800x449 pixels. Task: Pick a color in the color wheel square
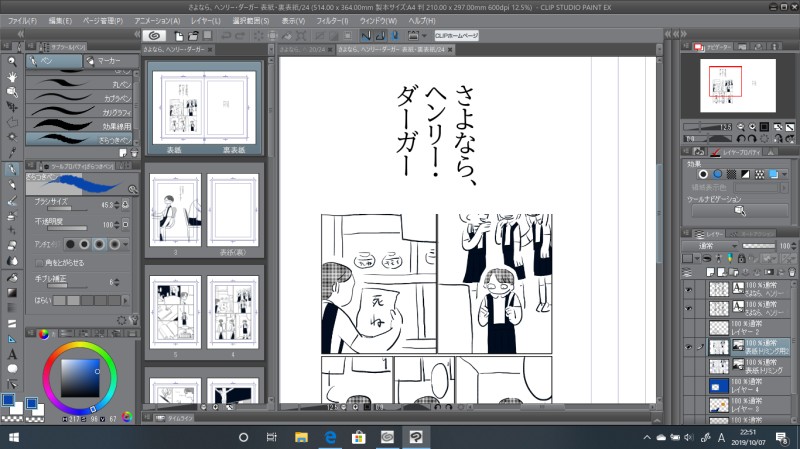tap(80, 378)
